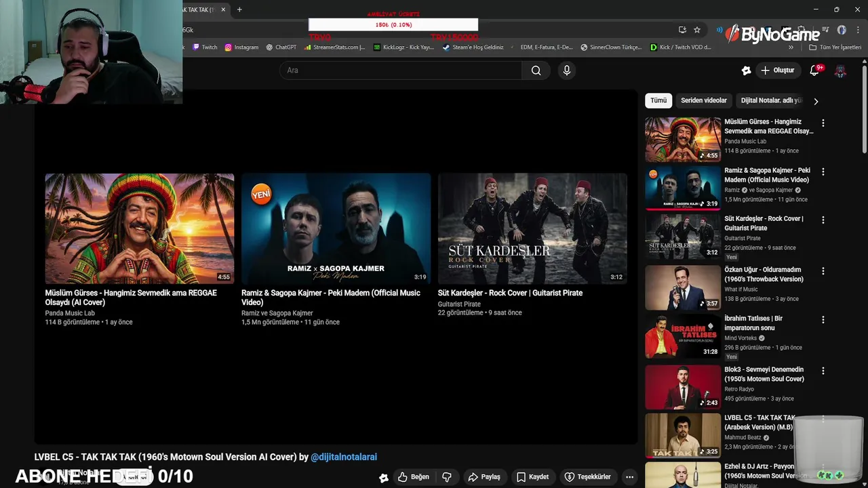This screenshot has width=868, height=488.
Task: Open Kick / Twitch VOD bookmark
Action: 681,47
